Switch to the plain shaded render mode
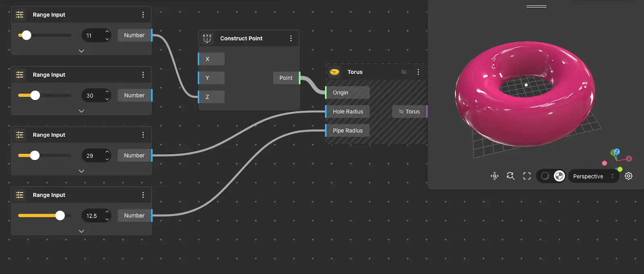644x274 pixels. (545, 176)
